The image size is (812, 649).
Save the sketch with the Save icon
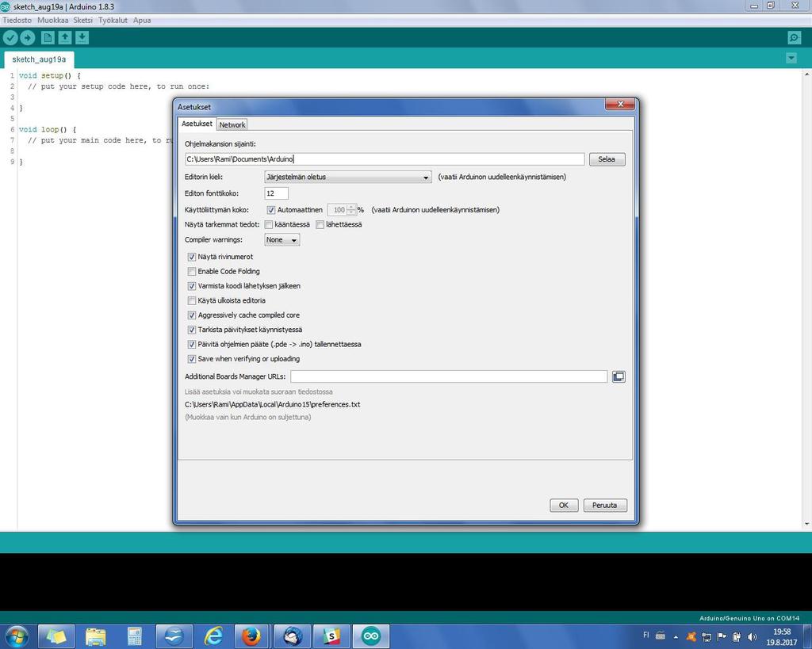82,38
